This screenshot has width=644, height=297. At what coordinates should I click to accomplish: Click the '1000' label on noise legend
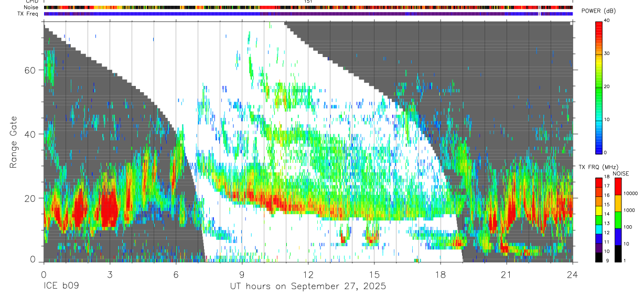tap(630, 210)
